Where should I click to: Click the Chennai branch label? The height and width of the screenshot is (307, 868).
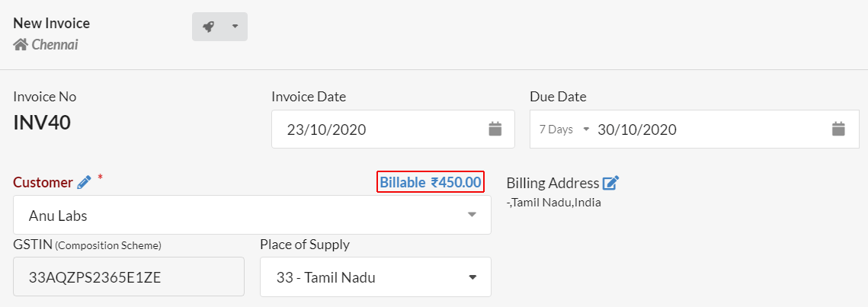[55, 44]
